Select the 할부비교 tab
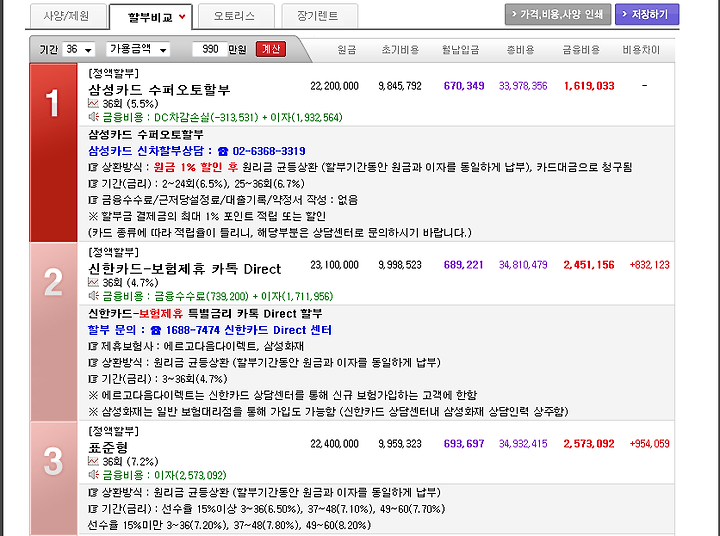 (150, 17)
